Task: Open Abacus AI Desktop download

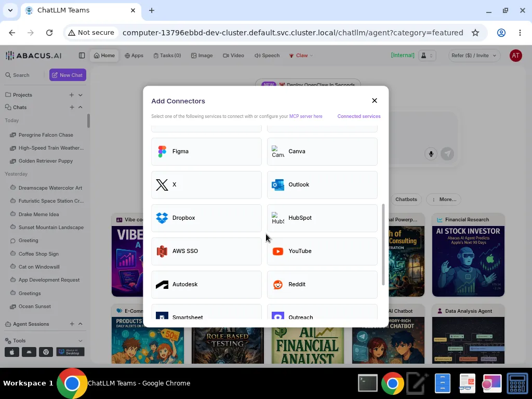Action: click(70, 352)
